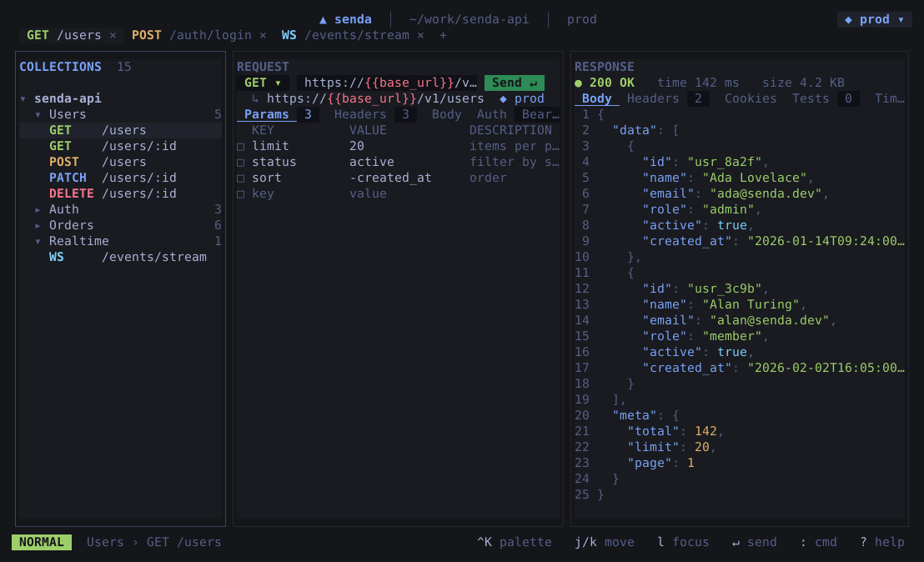Close the GET /users tab
This screenshot has height=562, width=924.
pyautogui.click(x=113, y=35)
